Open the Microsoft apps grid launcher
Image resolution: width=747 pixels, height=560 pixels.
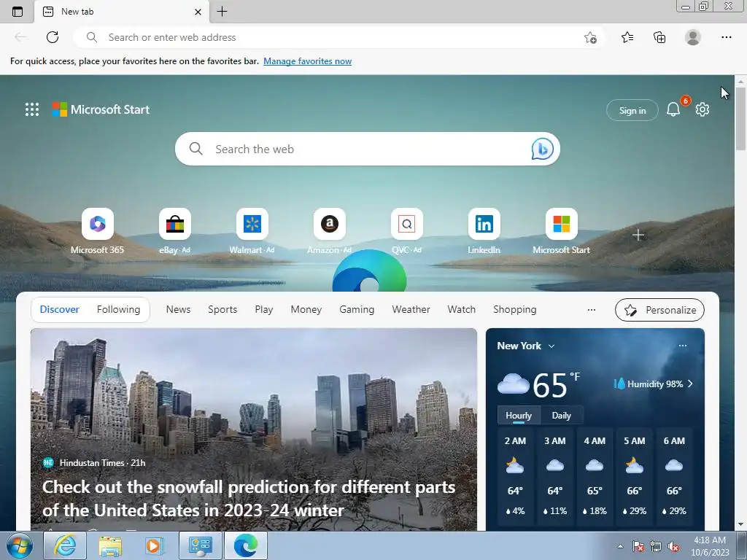coord(32,109)
